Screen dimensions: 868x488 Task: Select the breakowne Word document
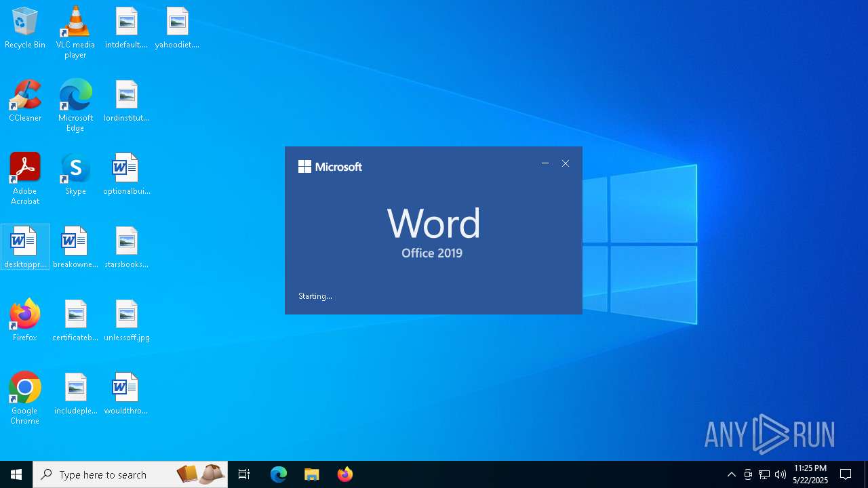click(x=75, y=248)
